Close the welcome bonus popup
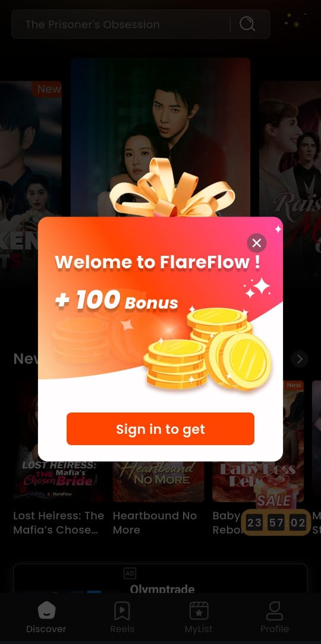 (256, 243)
